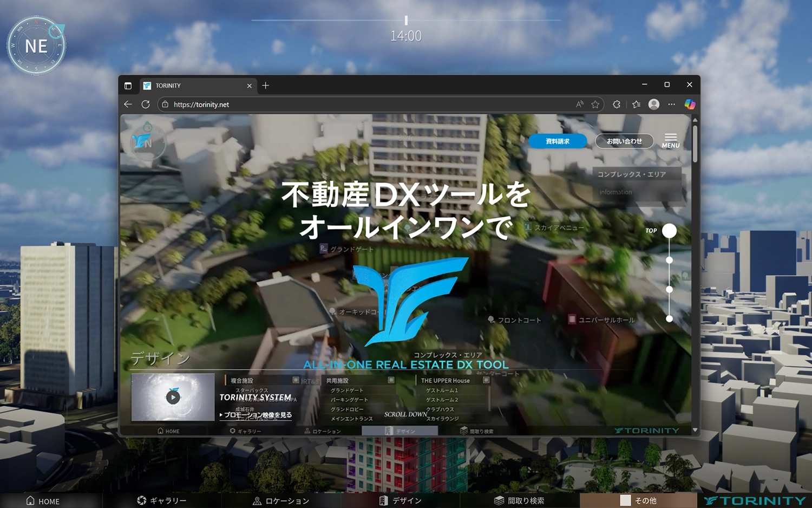Screen dimensions: 812x508
Task: Click the NE compass icon
Action: [x=36, y=45]
